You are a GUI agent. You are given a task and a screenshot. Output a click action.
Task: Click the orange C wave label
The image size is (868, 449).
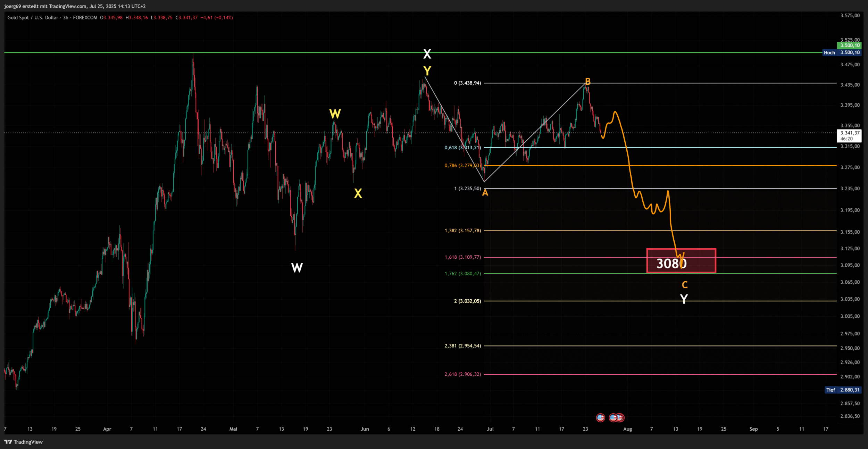coord(684,285)
